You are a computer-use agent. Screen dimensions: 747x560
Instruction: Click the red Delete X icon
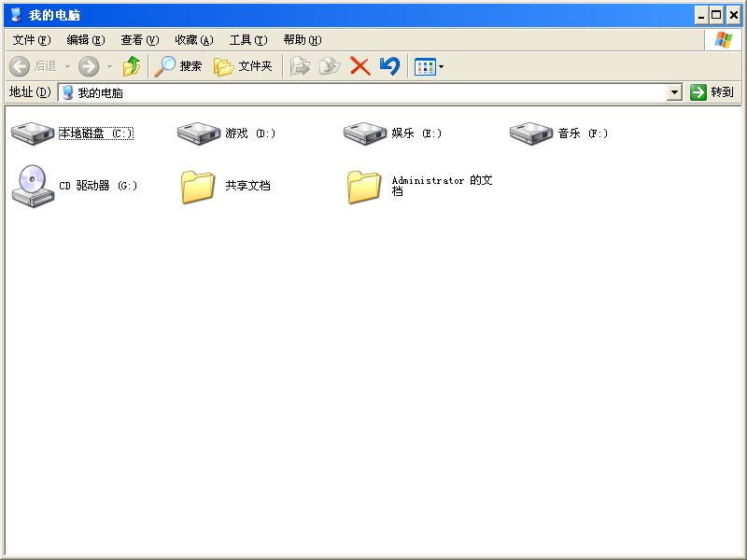pyautogui.click(x=360, y=66)
